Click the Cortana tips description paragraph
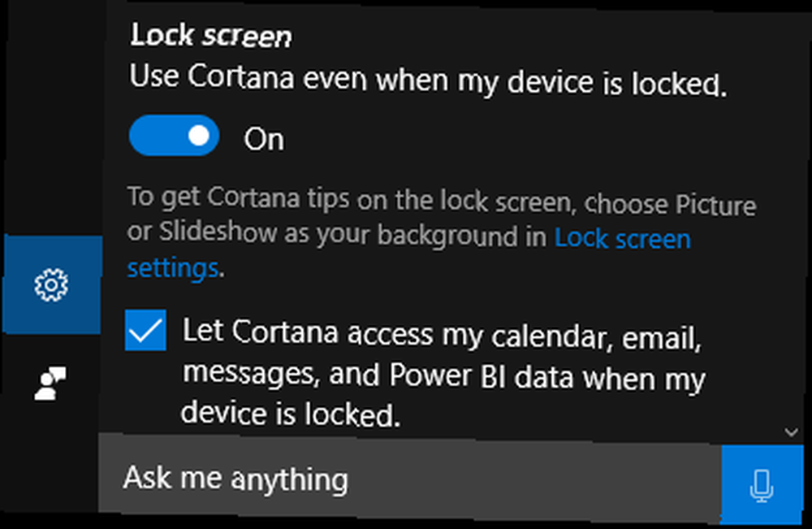 [x=442, y=233]
